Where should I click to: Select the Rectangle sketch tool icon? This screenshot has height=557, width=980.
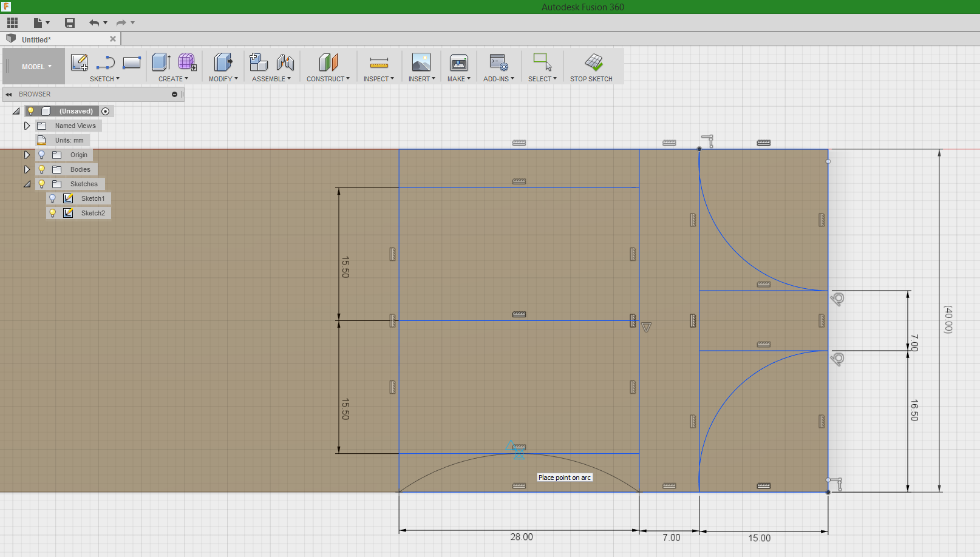132,62
